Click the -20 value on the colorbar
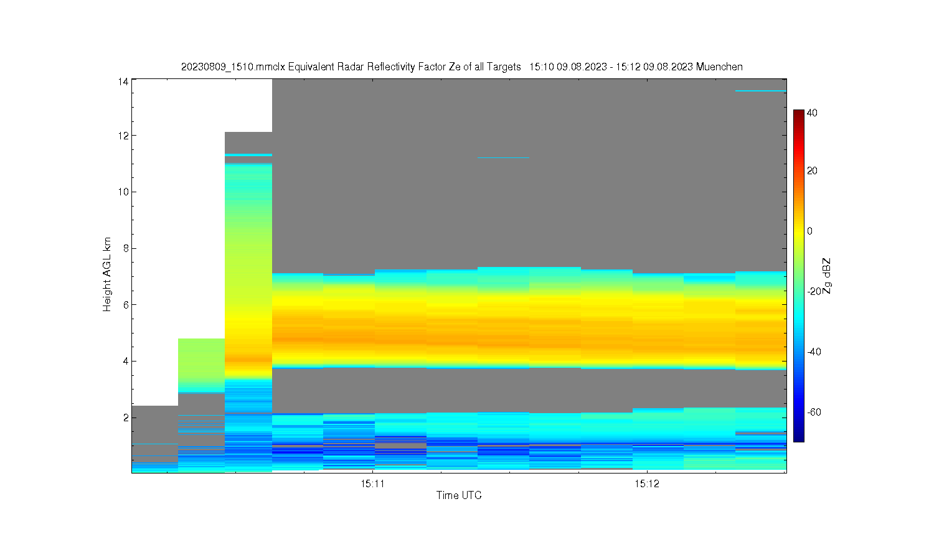The height and width of the screenshot is (560, 934). pos(814,291)
